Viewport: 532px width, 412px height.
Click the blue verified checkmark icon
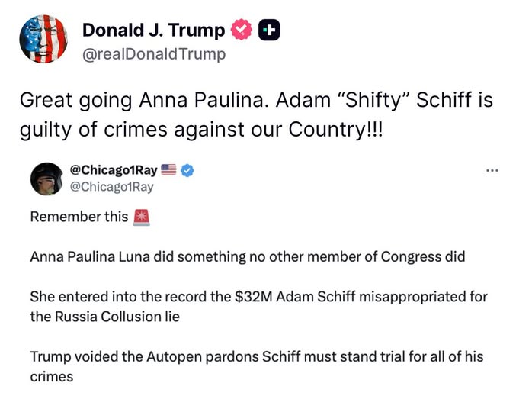coord(186,171)
